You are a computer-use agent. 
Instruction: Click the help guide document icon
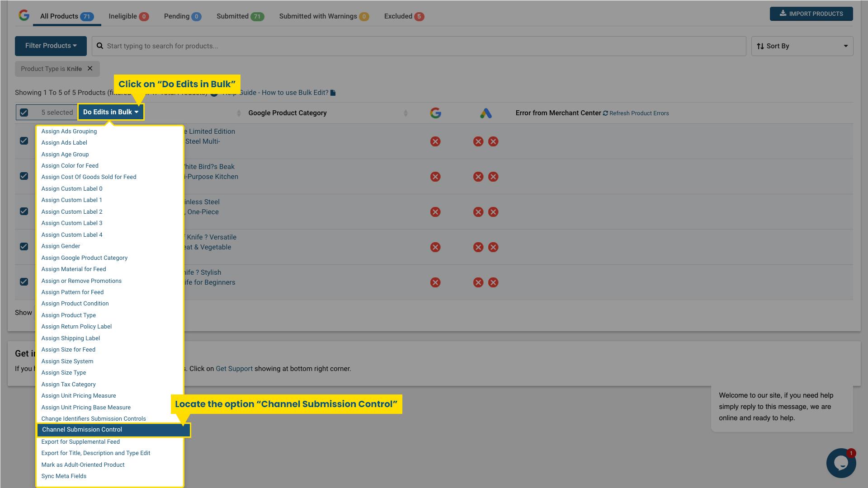[x=333, y=92]
